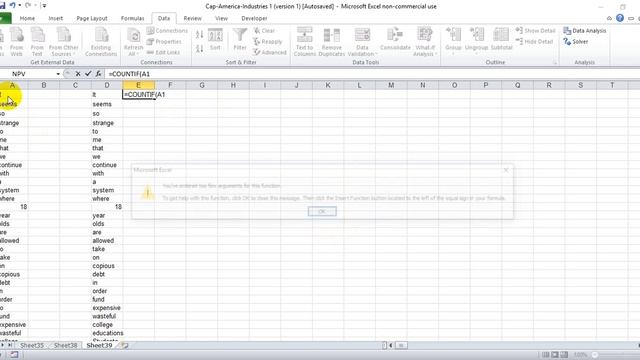Open the Review tab

pos(192,18)
